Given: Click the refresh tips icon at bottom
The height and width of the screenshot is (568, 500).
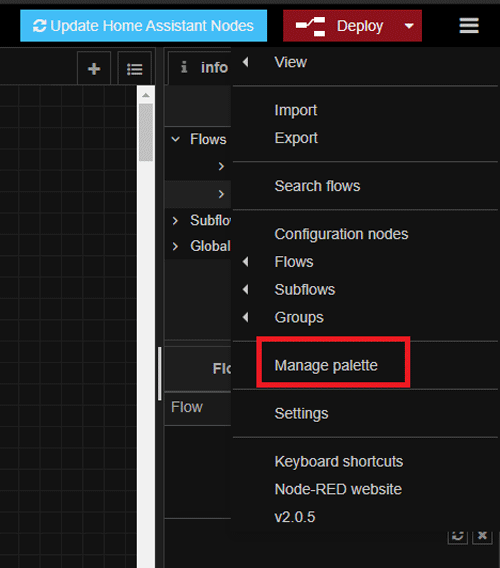Looking at the screenshot, I should click(x=457, y=536).
